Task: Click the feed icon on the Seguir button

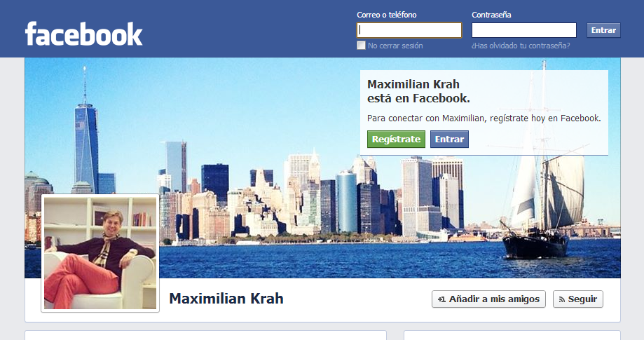Action: point(562,300)
